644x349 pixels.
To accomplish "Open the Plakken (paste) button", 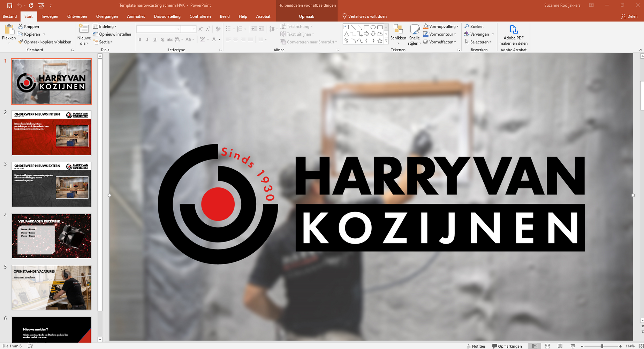I will click(9, 34).
